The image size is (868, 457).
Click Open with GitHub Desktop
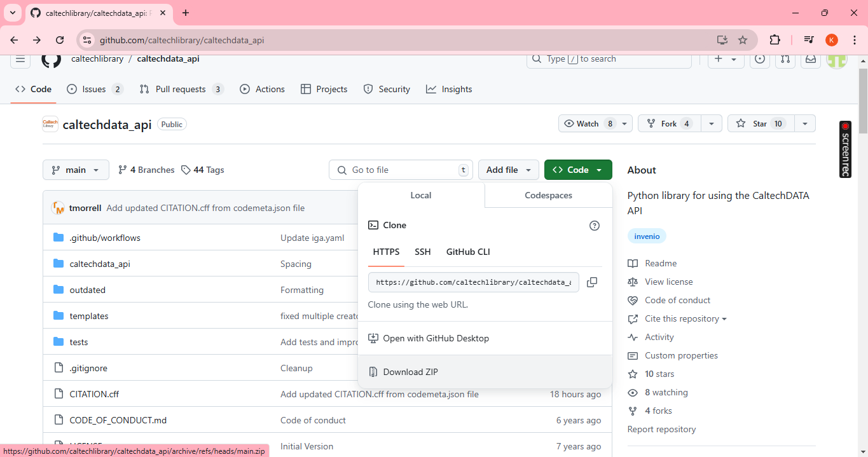[x=485, y=339]
